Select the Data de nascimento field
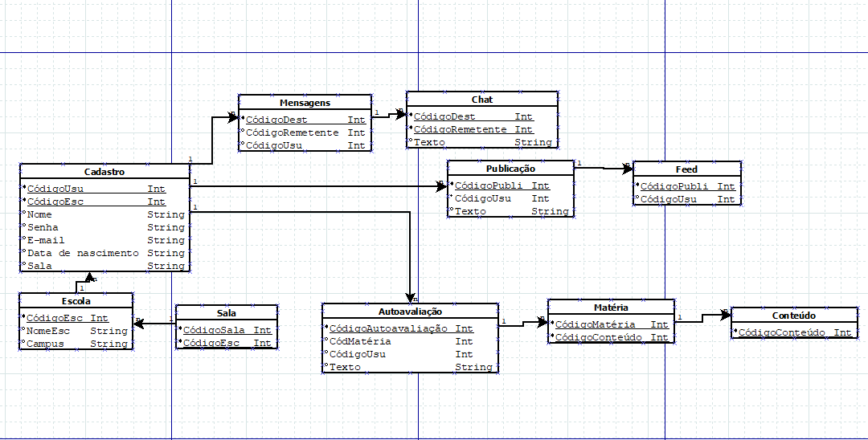Viewport: 868px width, 440px height. (83, 253)
